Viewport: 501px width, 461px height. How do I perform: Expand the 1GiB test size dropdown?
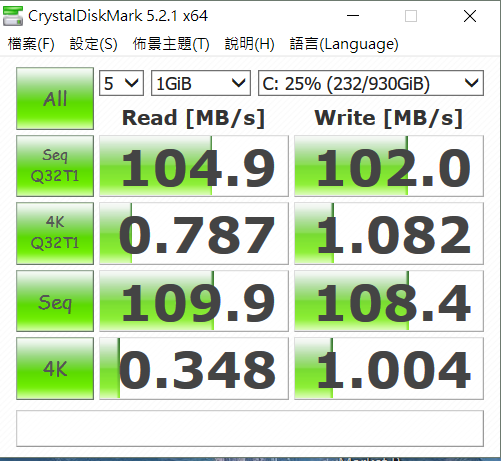click(201, 83)
